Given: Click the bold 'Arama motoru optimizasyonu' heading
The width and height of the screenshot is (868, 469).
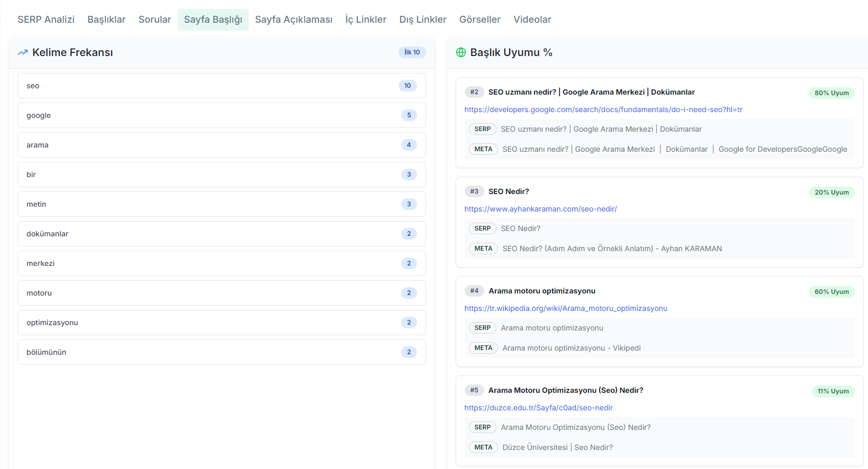Looking at the screenshot, I should coord(542,291).
